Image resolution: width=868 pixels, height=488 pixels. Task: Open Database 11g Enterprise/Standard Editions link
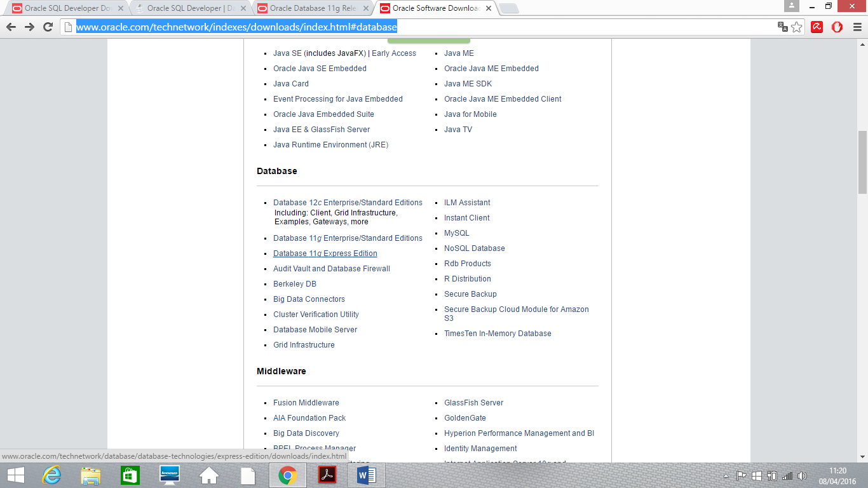[x=348, y=238]
